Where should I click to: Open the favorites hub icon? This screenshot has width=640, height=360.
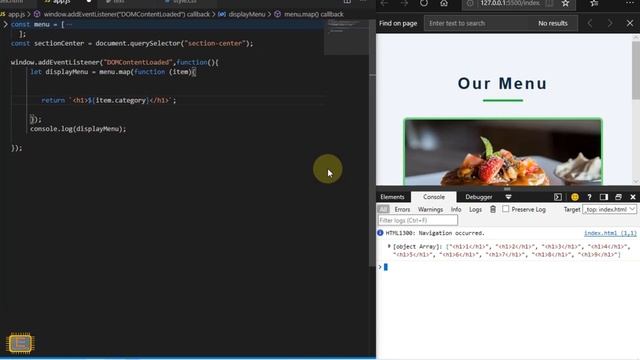(594, 3)
